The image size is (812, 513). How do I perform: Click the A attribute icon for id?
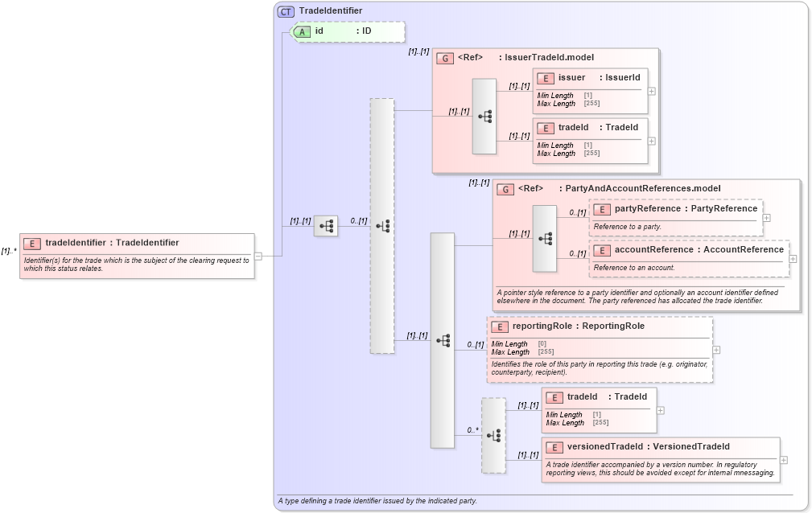click(303, 31)
